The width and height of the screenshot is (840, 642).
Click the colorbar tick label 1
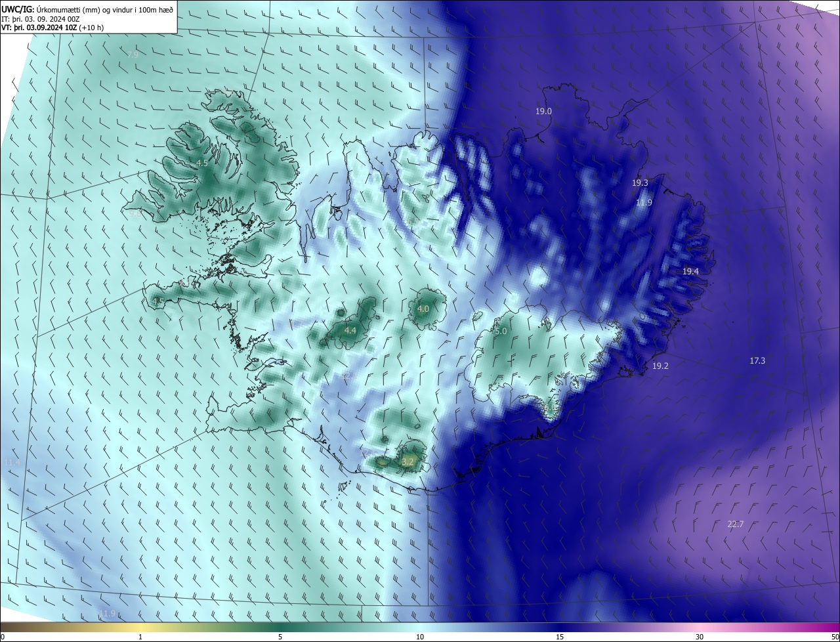tap(140, 637)
